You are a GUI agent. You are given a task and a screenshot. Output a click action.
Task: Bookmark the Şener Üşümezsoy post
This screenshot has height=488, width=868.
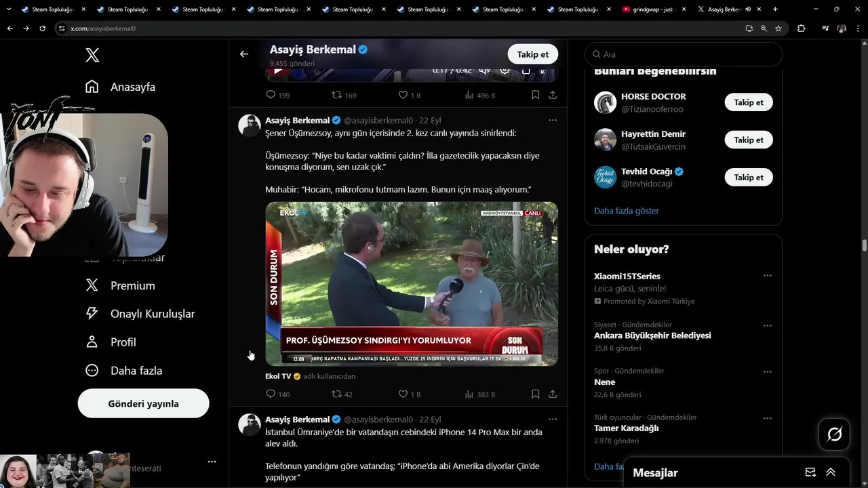(x=535, y=394)
